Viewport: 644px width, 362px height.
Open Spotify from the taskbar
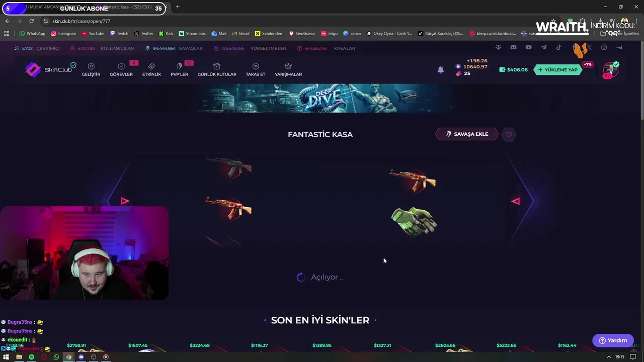[x=31, y=357]
